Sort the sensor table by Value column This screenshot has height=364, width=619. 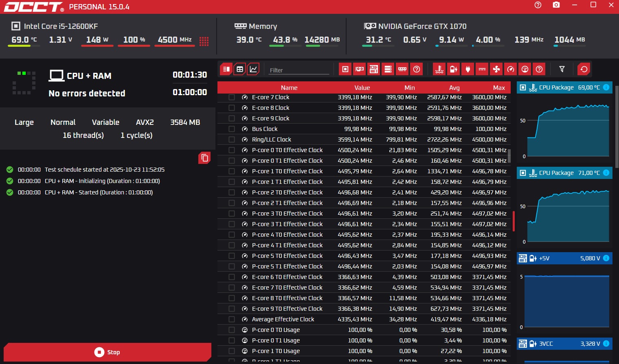pyautogui.click(x=362, y=88)
